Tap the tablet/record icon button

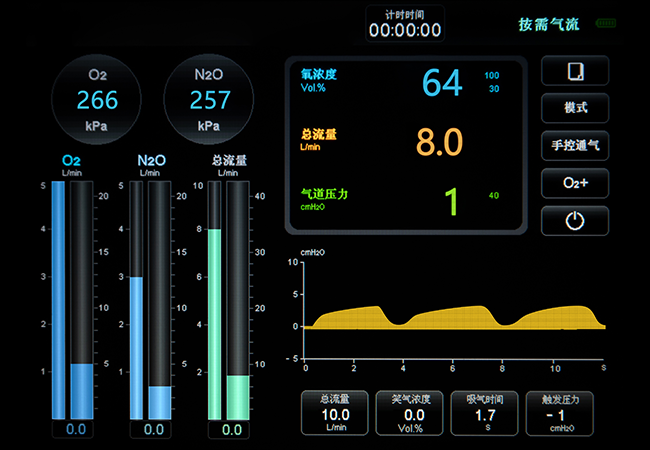coord(575,72)
